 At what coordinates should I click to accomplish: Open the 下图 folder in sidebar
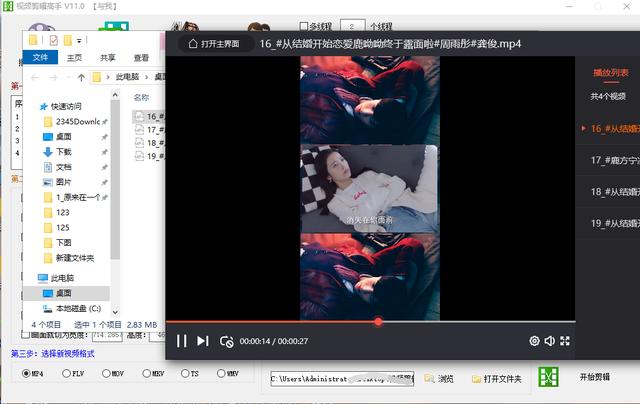tap(64, 243)
